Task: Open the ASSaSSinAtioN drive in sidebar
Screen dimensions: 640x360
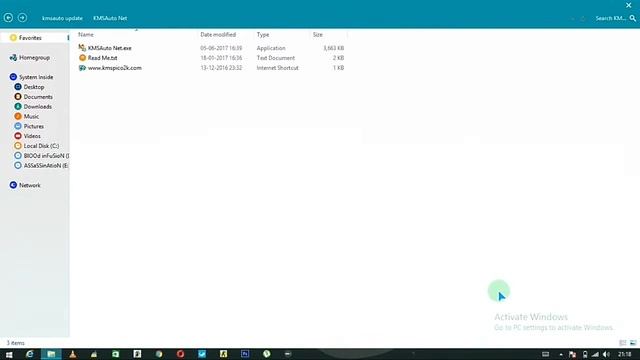Action: (46, 165)
